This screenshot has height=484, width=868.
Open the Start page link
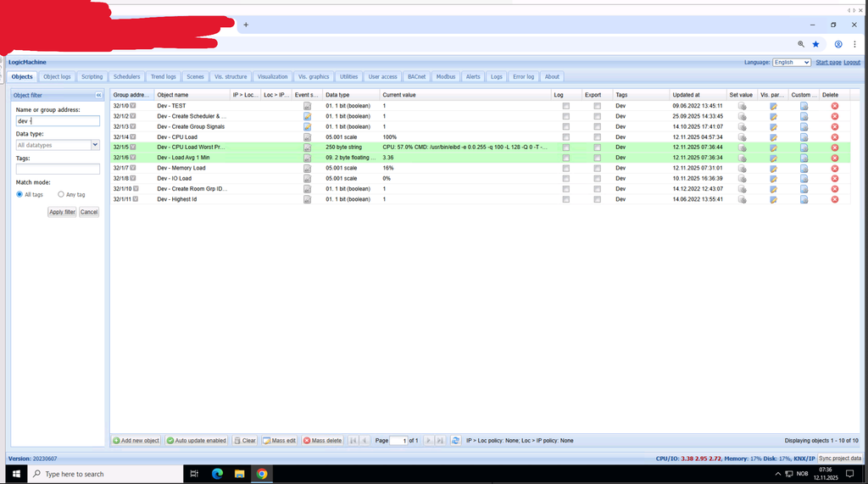828,63
